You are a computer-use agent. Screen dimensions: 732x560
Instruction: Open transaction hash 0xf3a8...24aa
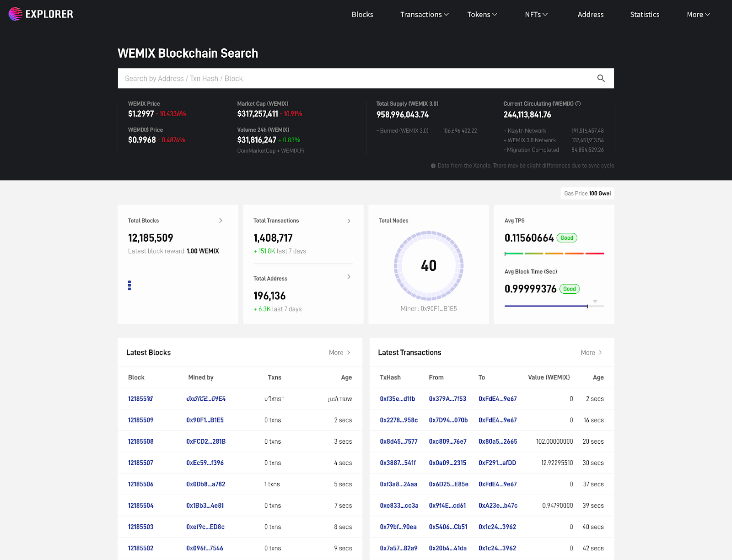[398, 484]
